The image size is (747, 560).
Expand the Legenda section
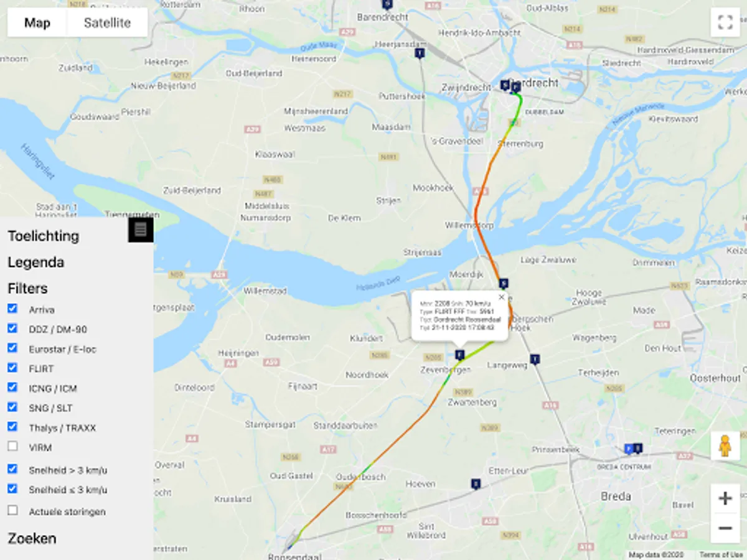tap(36, 262)
